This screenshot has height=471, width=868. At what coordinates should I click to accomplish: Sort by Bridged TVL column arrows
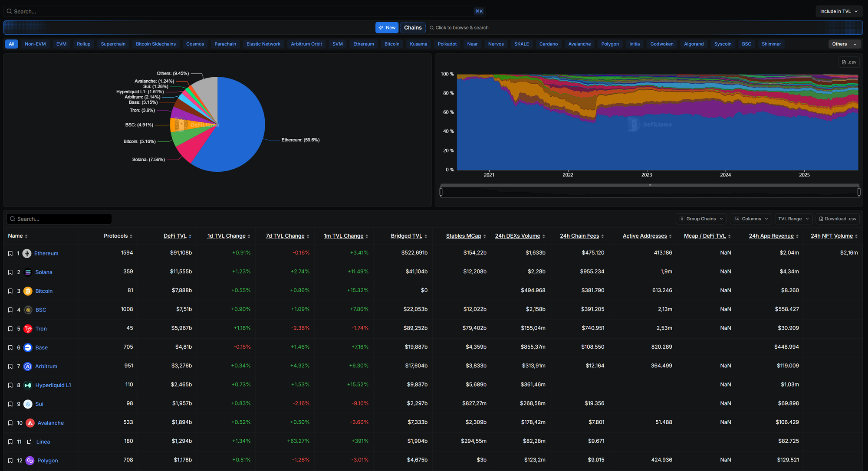[426, 236]
